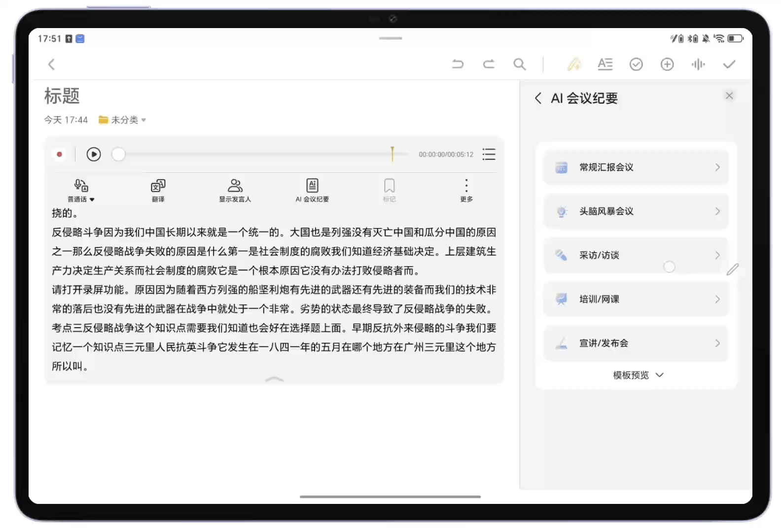The height and width of the screenshot is (532, 781).
Task: Open the 普通话 language dropdown
Action: [x=81, y=190]
